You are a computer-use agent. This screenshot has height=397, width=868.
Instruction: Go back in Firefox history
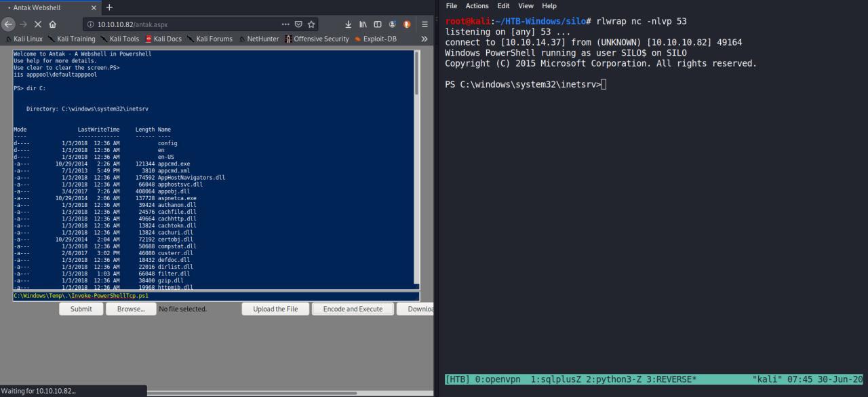[x=8, y=24]
